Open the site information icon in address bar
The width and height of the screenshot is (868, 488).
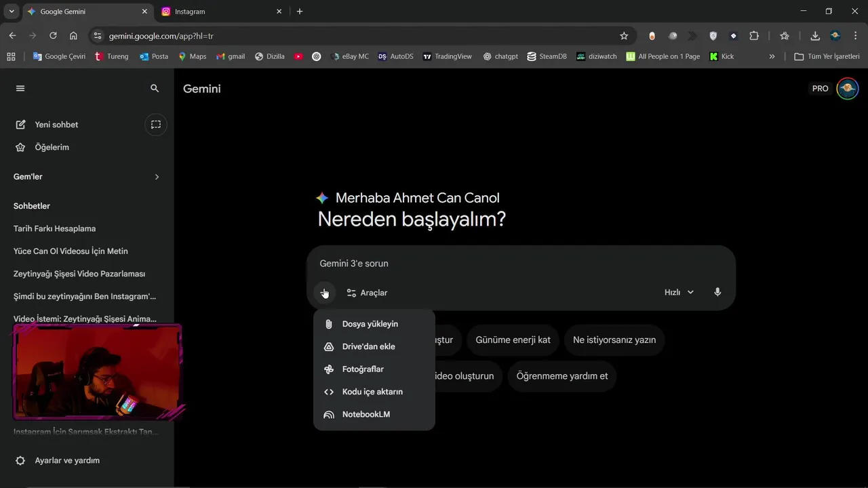point(97,36)
